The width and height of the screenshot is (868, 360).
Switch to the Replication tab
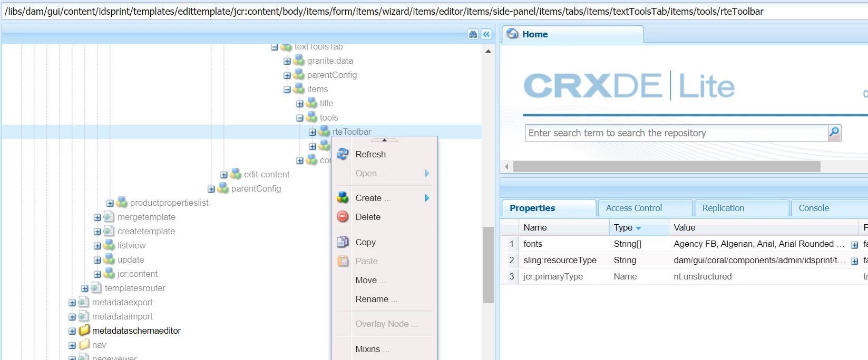coord(742,208)
